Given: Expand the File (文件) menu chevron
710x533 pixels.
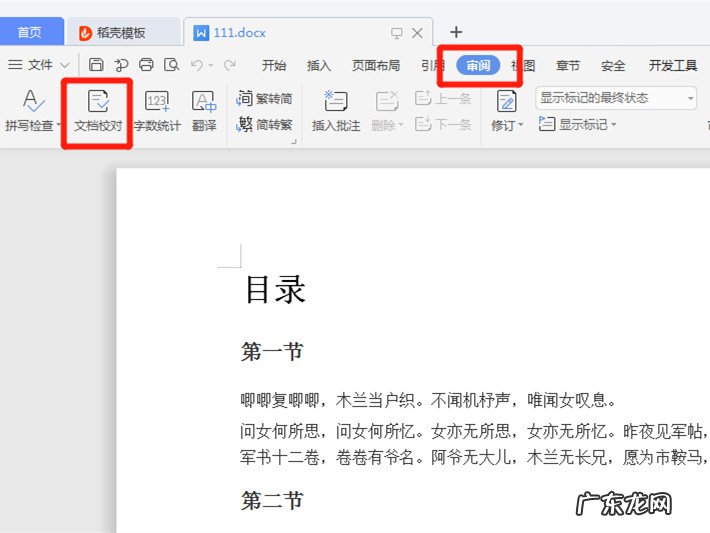Looking at the screenshot, I should pyautogui.click(x=65, y=65).
